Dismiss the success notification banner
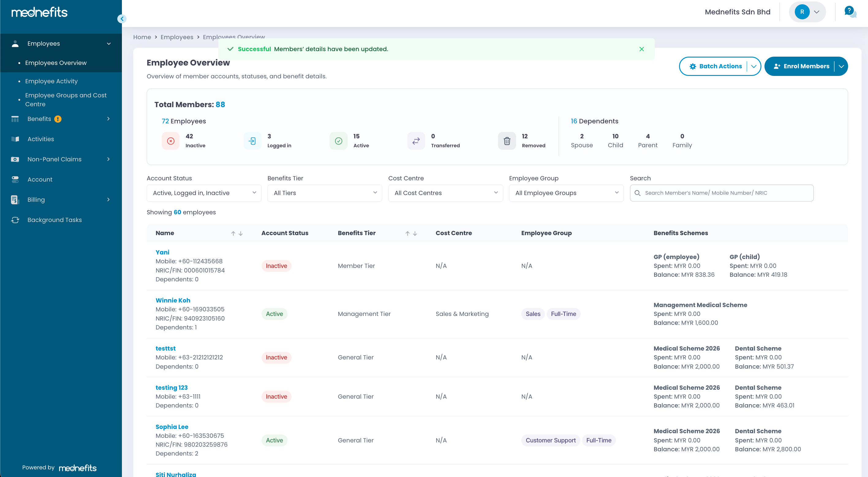868x477 pixels. tap(641, 49)
